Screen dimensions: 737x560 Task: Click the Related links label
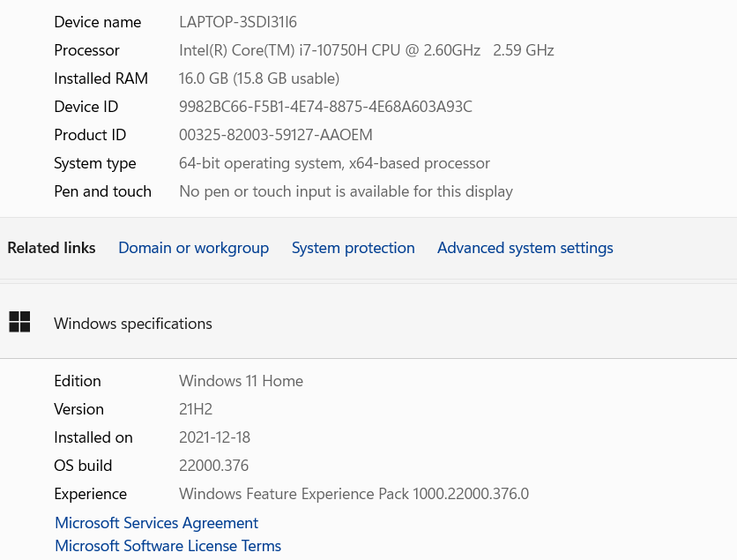[x=51, y=248]
